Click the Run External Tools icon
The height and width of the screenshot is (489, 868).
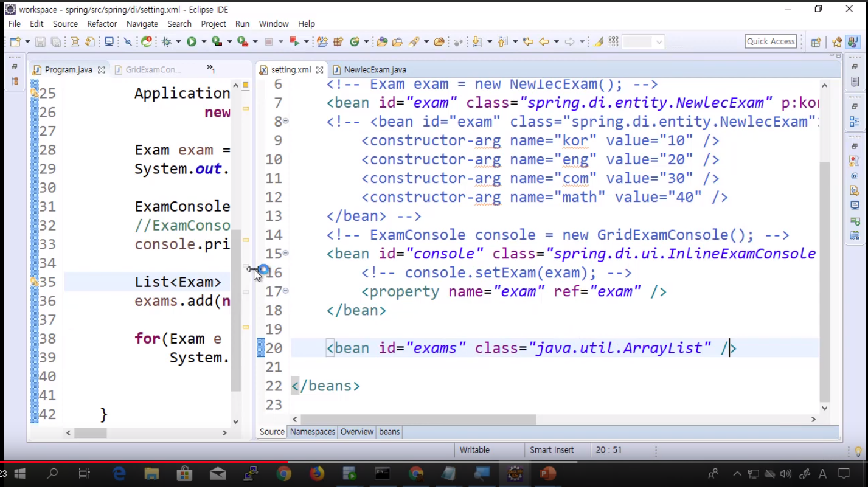(242, 42)
